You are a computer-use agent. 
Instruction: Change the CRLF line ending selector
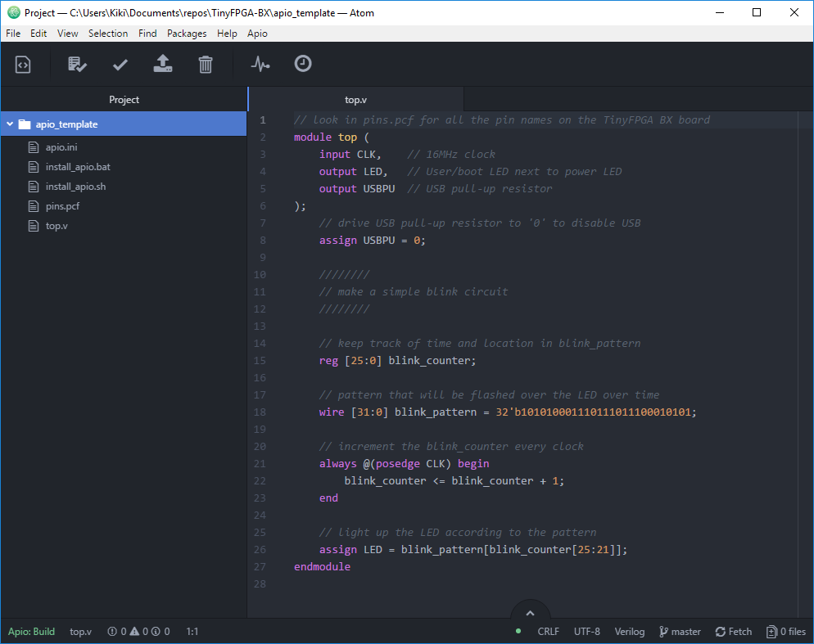pyautogui.click(x=548, y=632)
